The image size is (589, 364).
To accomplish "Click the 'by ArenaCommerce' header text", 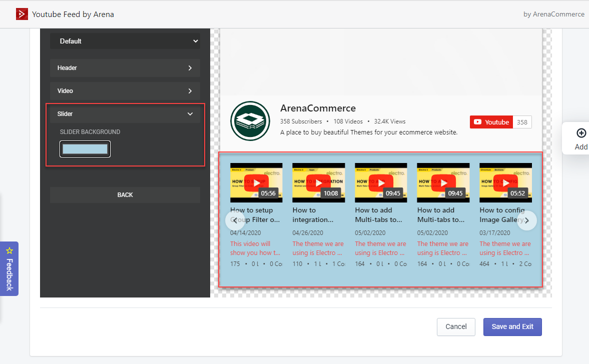I will (553, 14).
